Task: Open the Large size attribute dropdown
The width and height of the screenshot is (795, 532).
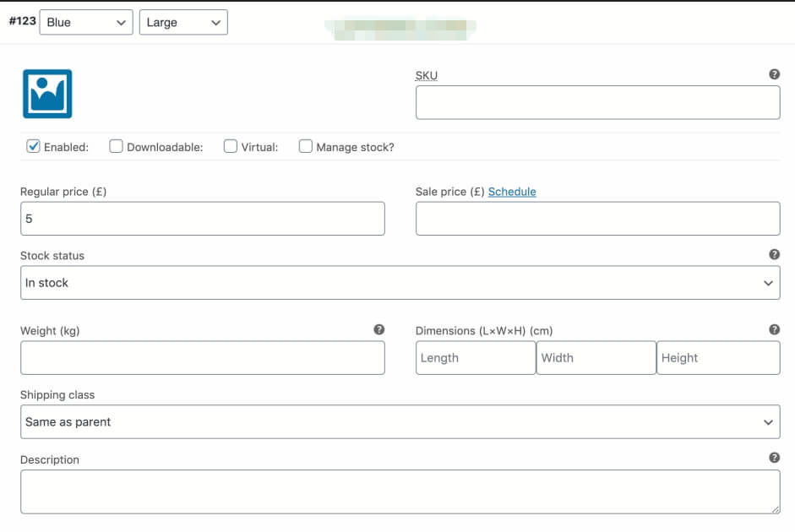Action: pos(183,23)
